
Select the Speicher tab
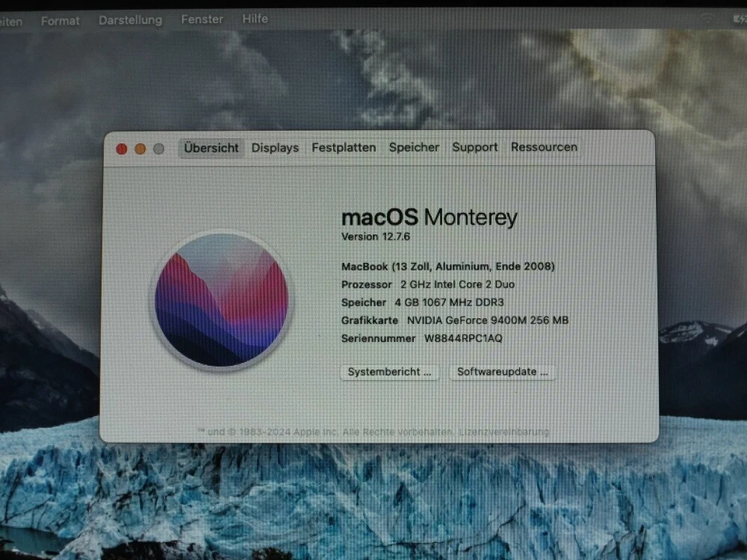coord(413,148)
